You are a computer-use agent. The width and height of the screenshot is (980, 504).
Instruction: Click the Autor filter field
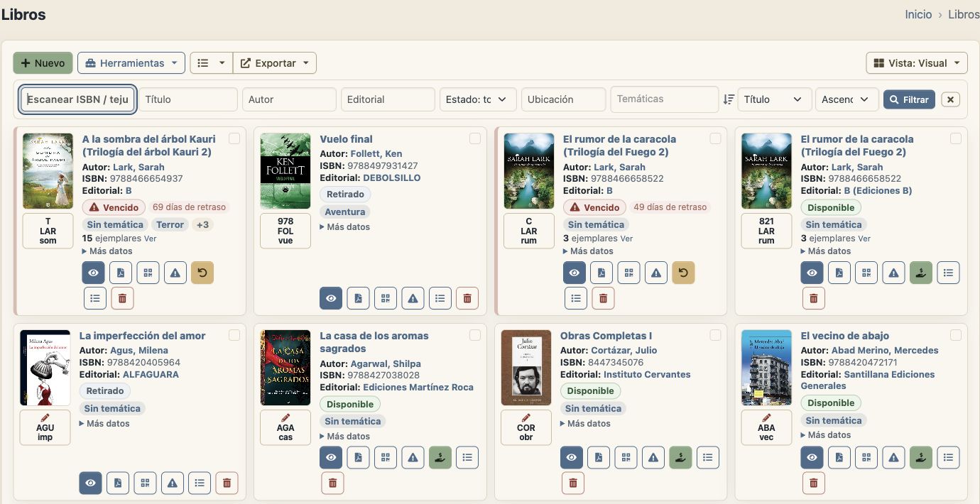click(289, 99)
